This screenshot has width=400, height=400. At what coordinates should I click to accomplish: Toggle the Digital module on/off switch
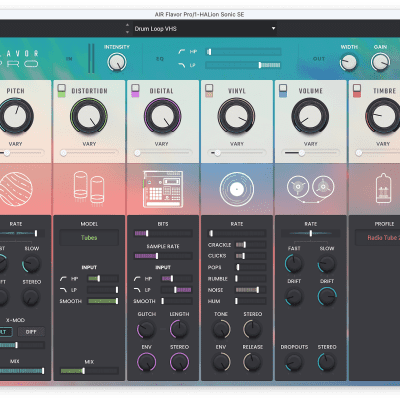pyautogui.click(x=135, y=91)
